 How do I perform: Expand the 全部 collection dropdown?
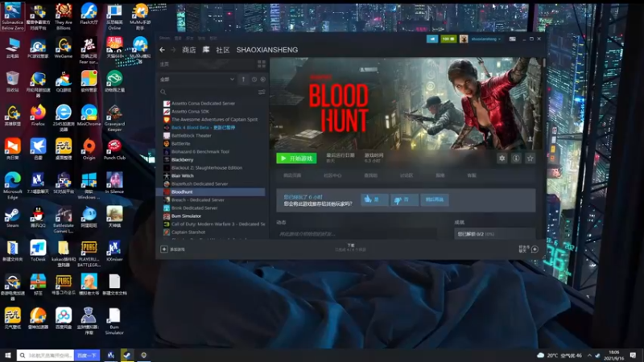click(x=197, y=79)
